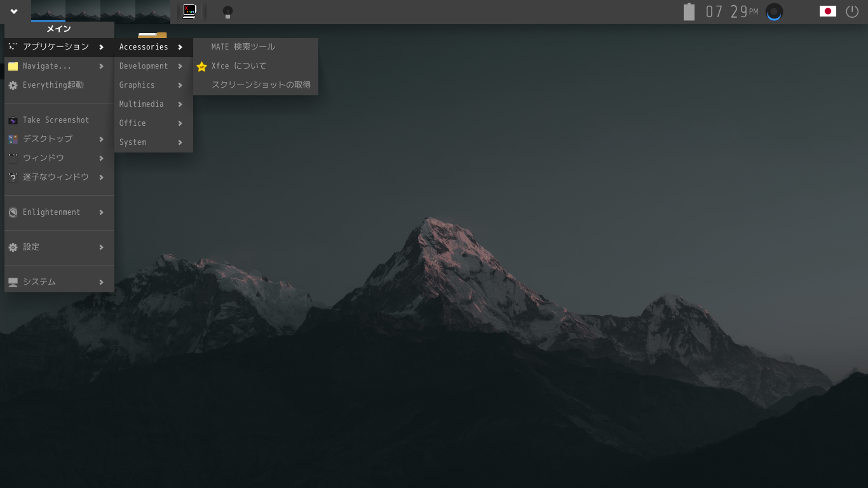Viewport: 868px width, 488px height.
Task: Click the Enlightenment logo icon
Action: pos(13,212)
